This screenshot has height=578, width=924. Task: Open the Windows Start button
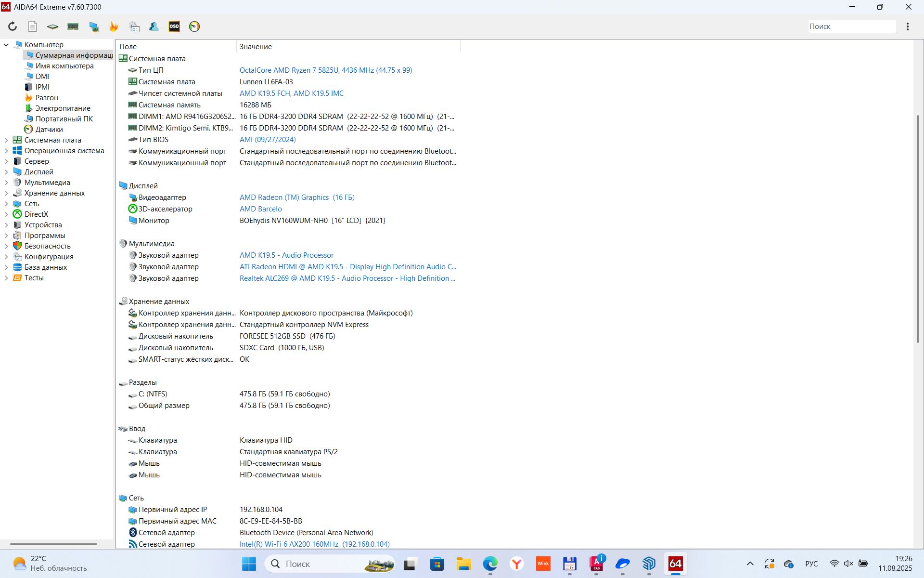(x=249, y=564)
